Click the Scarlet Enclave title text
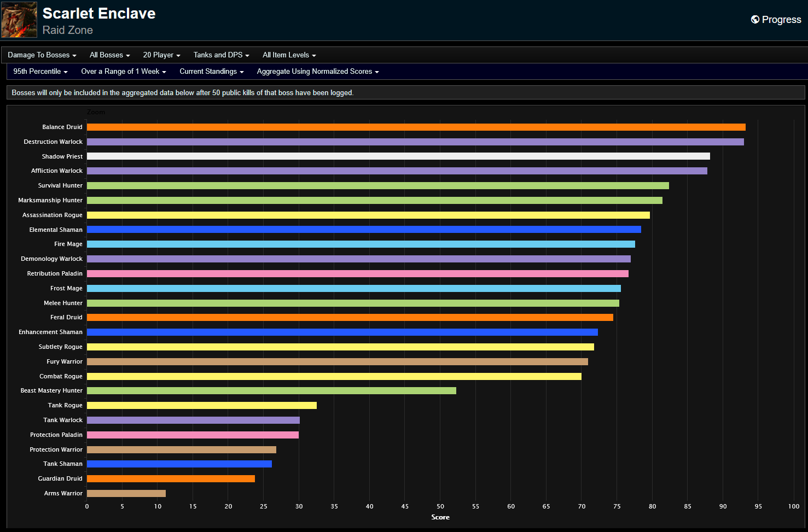 [x=99, y=13]
